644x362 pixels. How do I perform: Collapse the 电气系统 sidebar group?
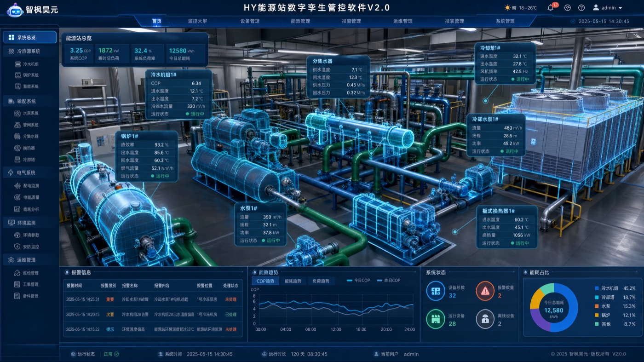30,173
